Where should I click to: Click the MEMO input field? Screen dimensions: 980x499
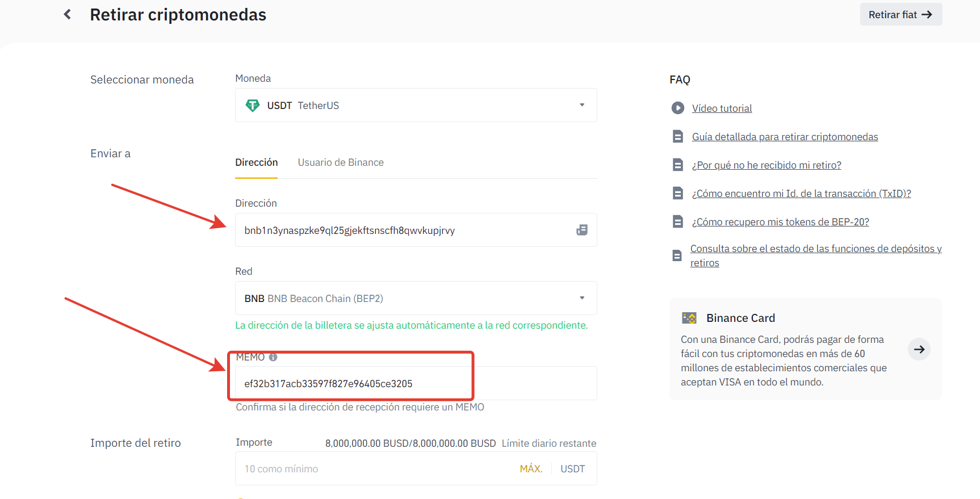416,383
